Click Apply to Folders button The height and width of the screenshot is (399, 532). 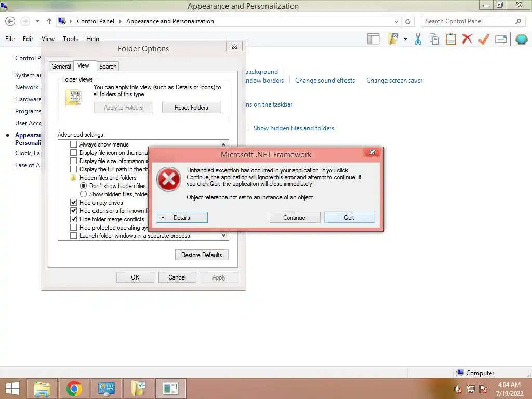point(123,108)
